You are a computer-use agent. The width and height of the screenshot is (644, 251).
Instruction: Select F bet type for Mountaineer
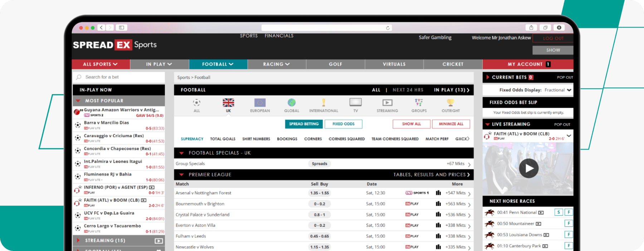pos(569,223)
